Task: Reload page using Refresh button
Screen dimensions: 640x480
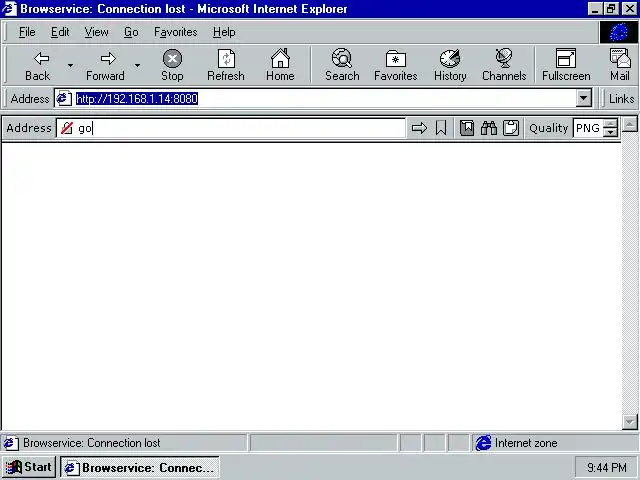Action: (x=226, y=65)
